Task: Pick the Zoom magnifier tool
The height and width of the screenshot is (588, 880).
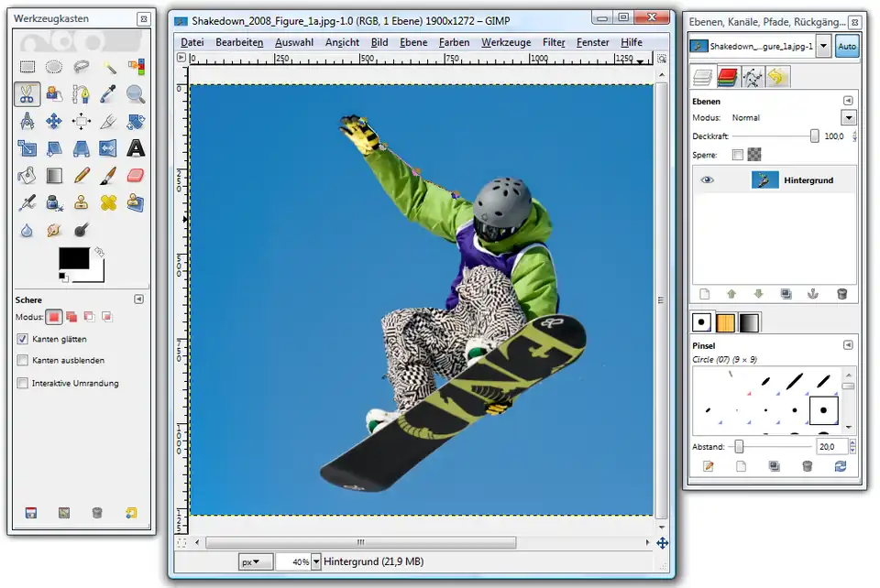Action: (136, 93)
